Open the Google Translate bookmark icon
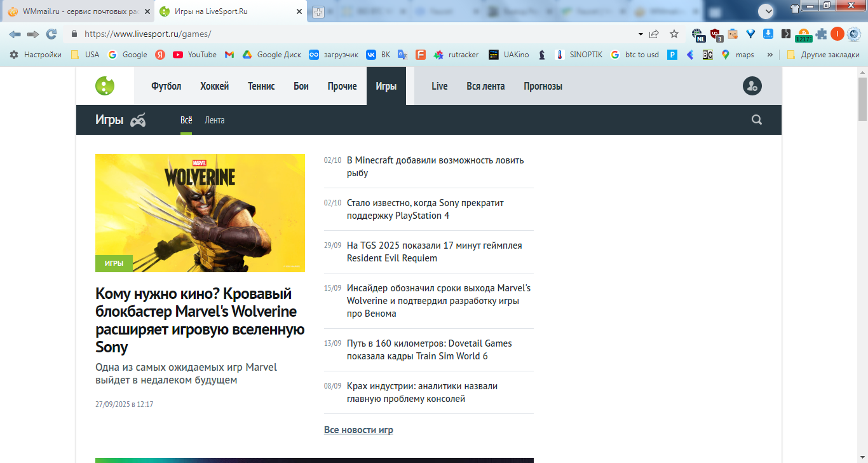 [402, 55]
